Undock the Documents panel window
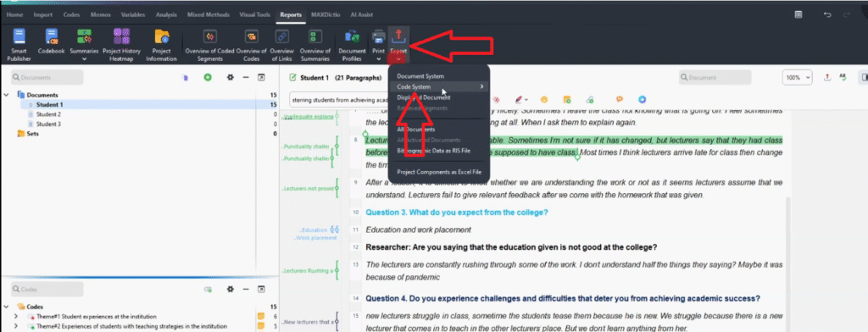868x332 pixels. point(261,78)
